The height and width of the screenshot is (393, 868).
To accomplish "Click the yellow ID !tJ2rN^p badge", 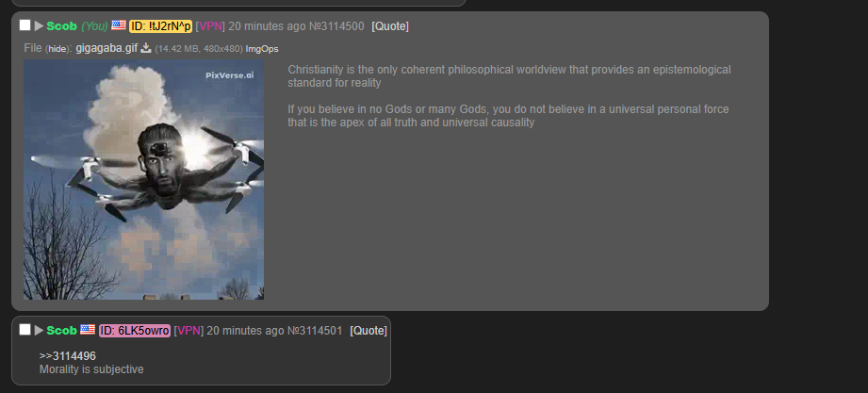I will [x=160, y=26].
